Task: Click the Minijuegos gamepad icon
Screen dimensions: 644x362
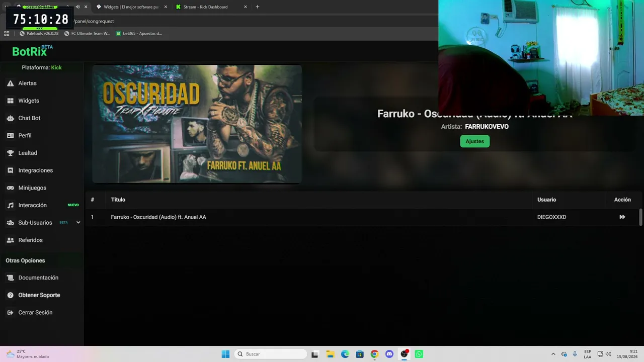Action: [10, 188]
